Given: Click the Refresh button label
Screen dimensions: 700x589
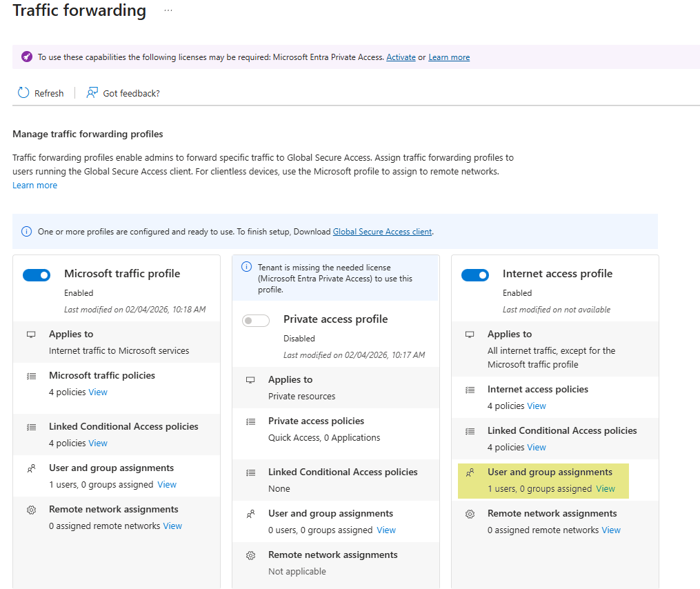Looking at the screenshot, I should (49, 93).
